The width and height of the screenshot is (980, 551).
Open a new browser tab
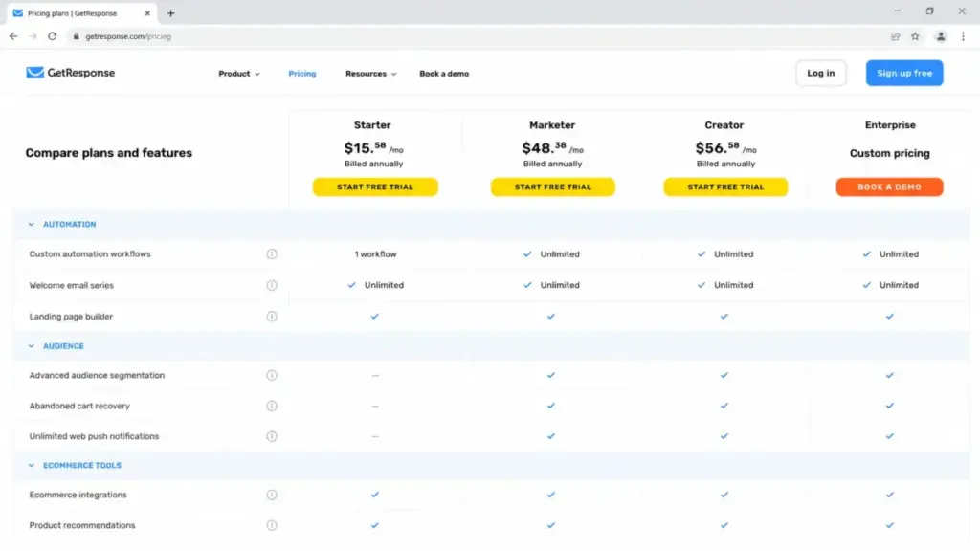point(170,13)
